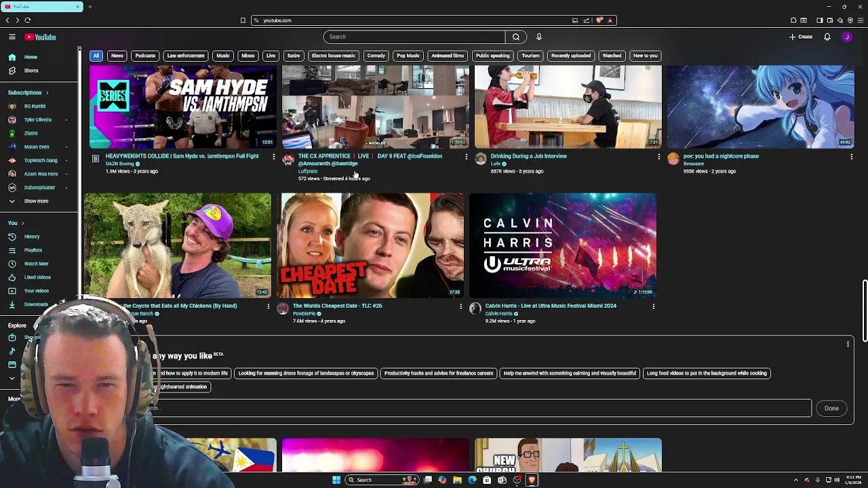Open Brave wallet icon
Screen dimensions: 868x488
click(x=830, y=20)
